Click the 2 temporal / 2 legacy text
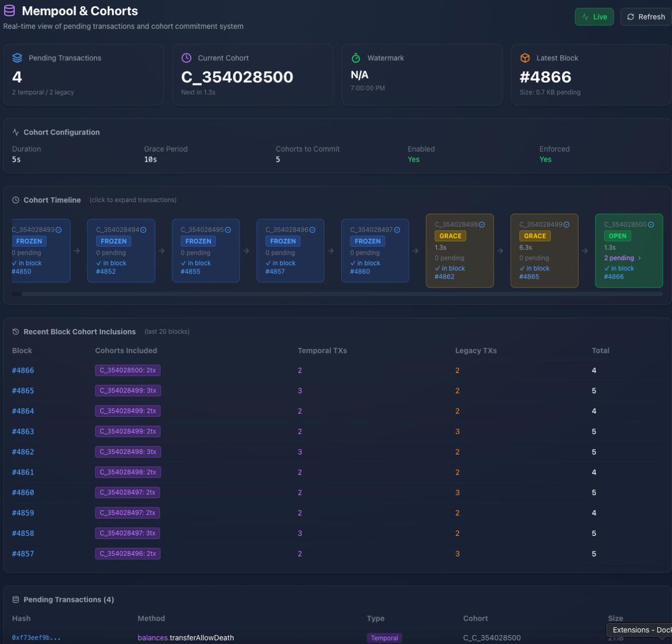 [x=43, y=92]
